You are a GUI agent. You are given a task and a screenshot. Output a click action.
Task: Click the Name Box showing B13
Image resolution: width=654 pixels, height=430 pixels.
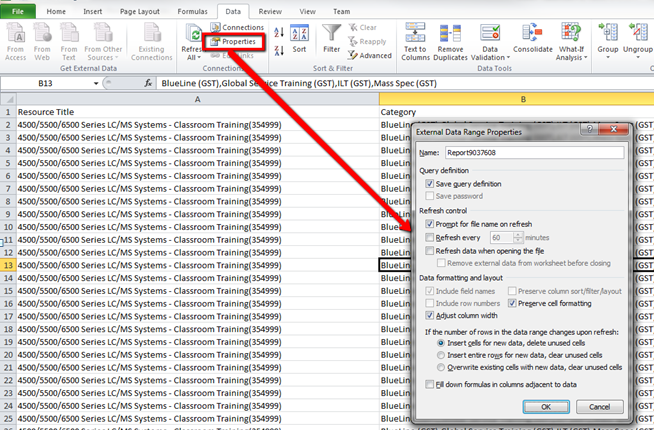45,83
